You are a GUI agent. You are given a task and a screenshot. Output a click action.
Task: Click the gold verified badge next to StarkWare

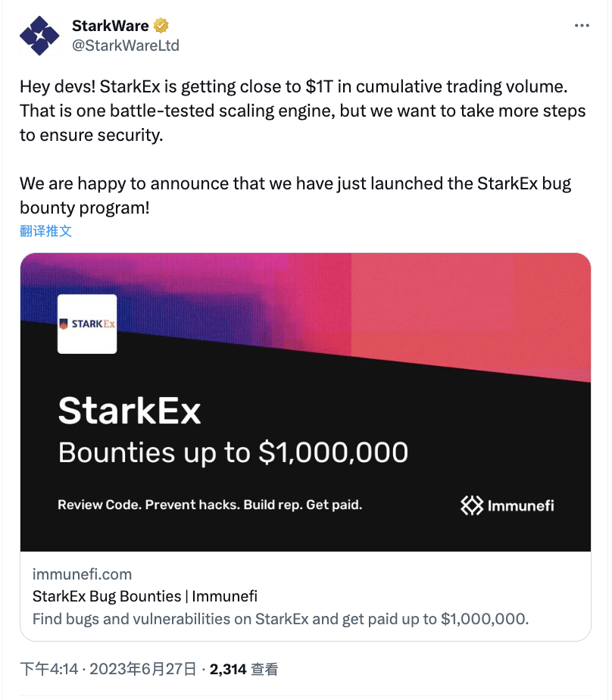coord(160,24)
